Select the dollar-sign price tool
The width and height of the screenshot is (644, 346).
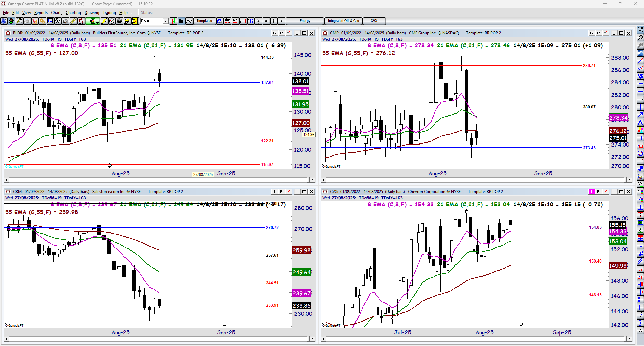point(640,76)
